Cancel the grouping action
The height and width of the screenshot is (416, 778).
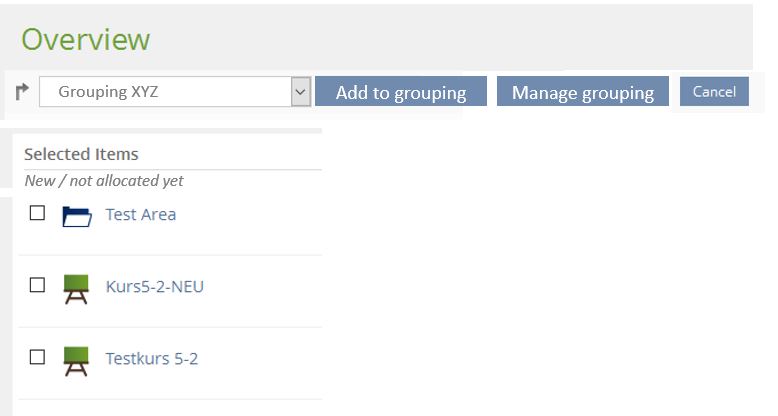click(x=714, y=91)
